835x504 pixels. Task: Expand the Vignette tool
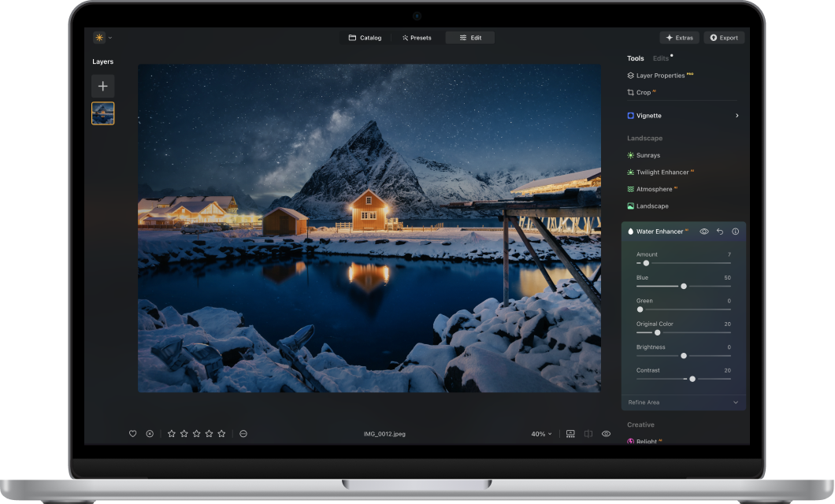point(682,116)
